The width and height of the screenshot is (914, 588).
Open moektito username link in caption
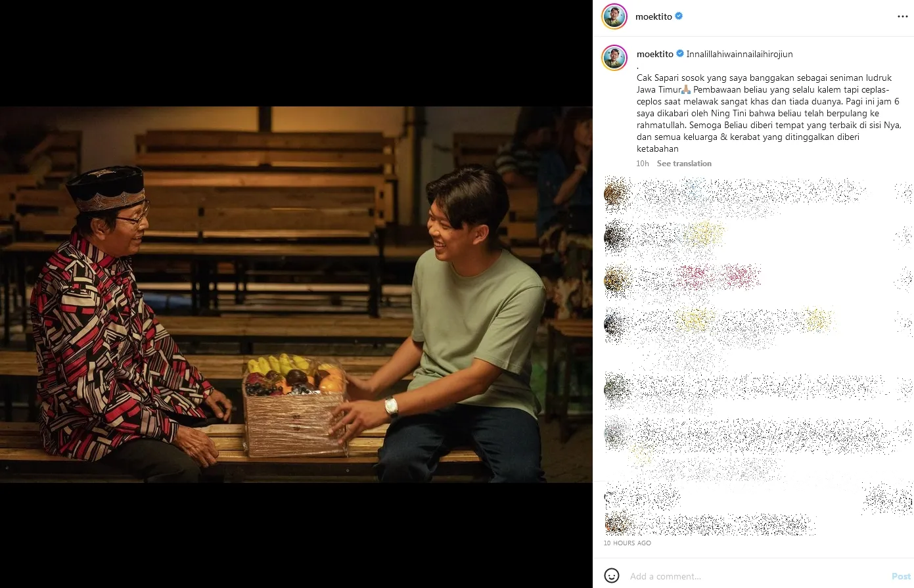pyautogui.click(x=655, y=54)
